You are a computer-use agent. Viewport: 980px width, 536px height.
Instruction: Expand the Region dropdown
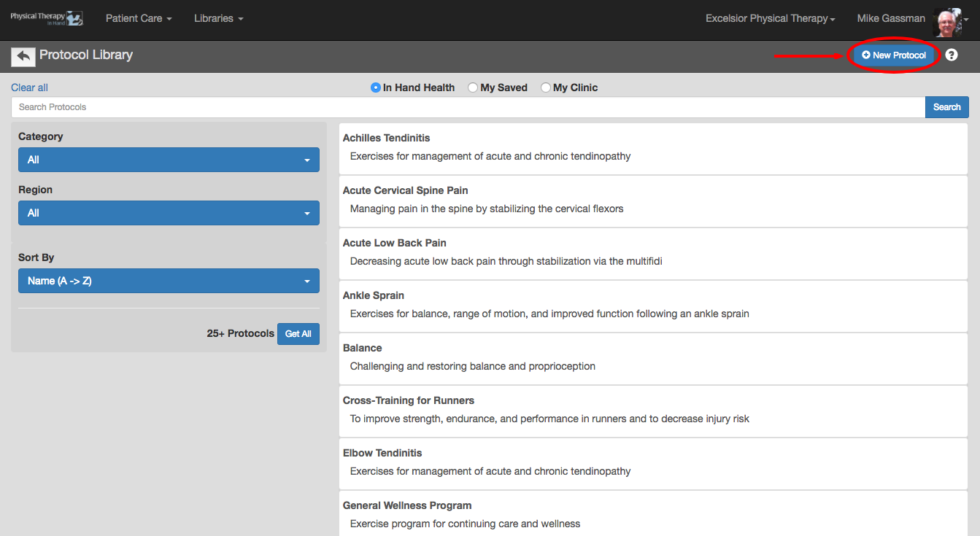click(169, 213)
